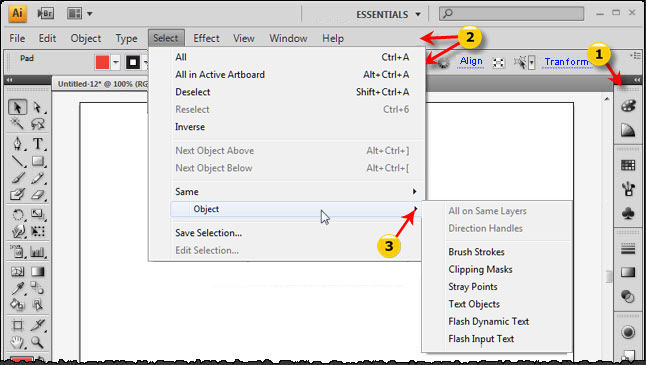Select the Artboard tool
The height and width of the screenshot is (365, 646).
tap(17, 325)
